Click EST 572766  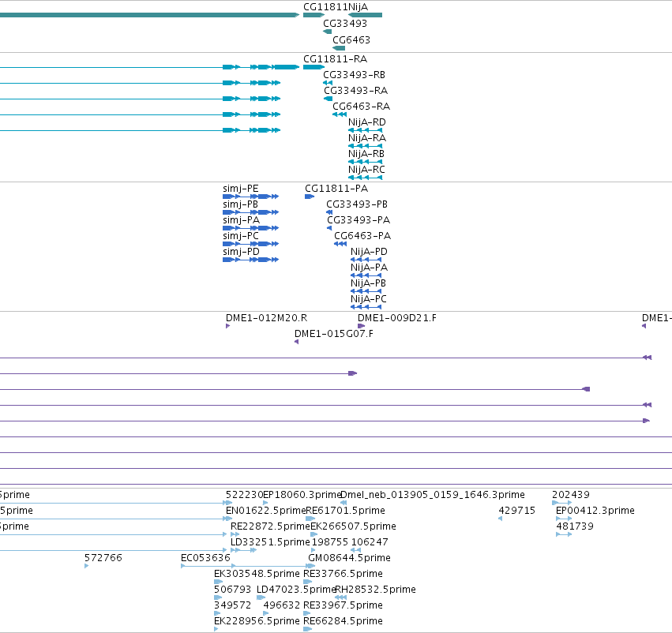[x=87, y=566]
